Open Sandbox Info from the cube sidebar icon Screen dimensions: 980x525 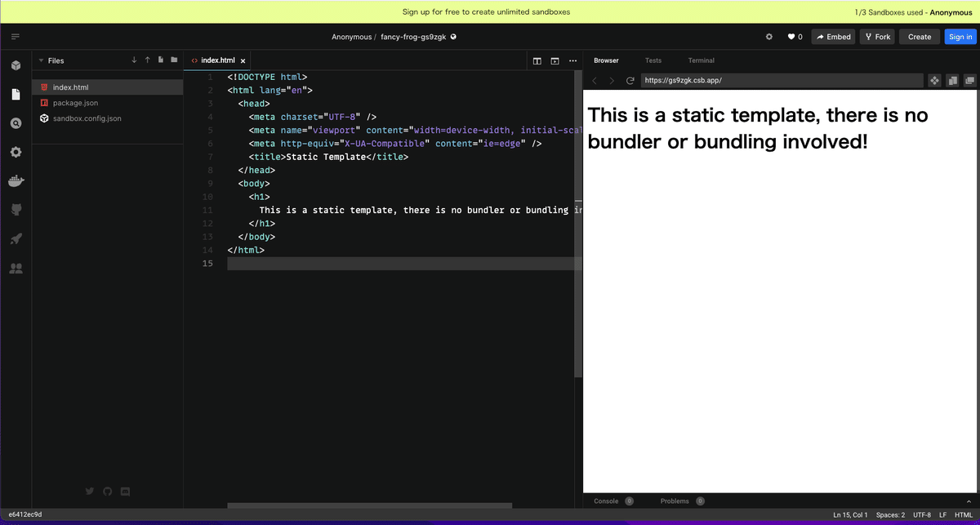pos(16,65)
